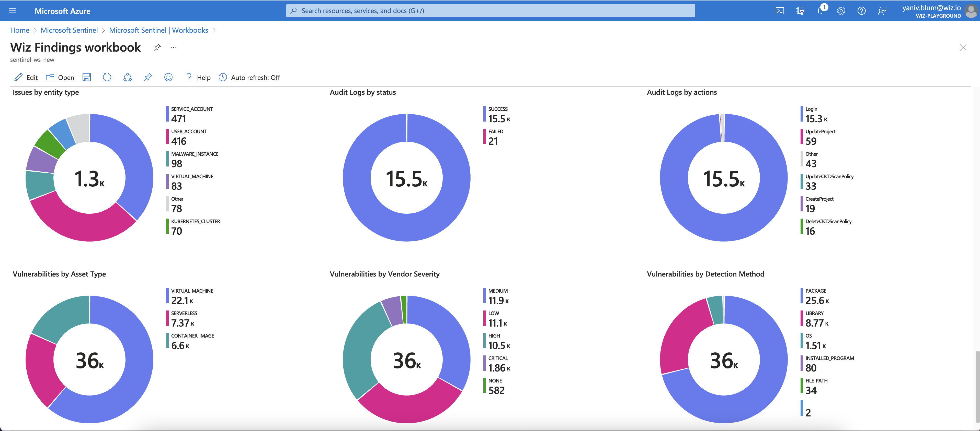Select the SERVERLESS 7.37K legend entry
The height and width of the screenshot is (431, 980).
pos(181,318)
